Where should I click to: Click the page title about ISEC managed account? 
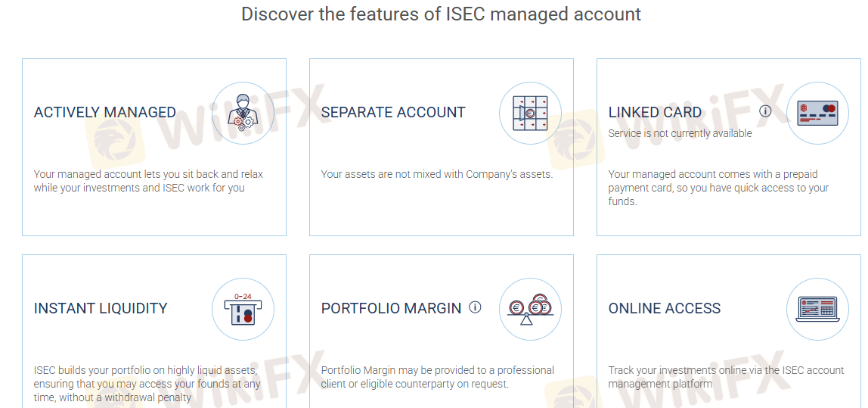(442, 14)
